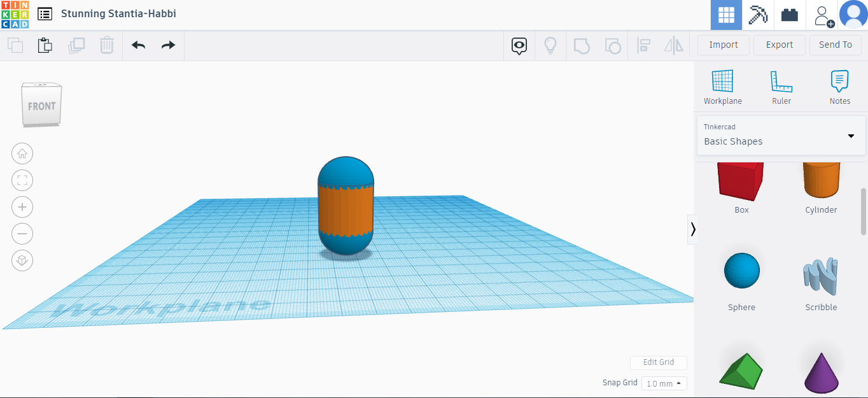Click the Duplicate and repeat icon
868x398 pixels.
tap(76, 45)
